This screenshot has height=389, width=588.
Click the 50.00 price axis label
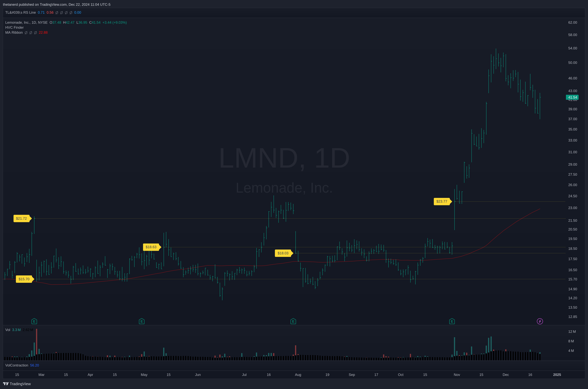pos(572,63)
